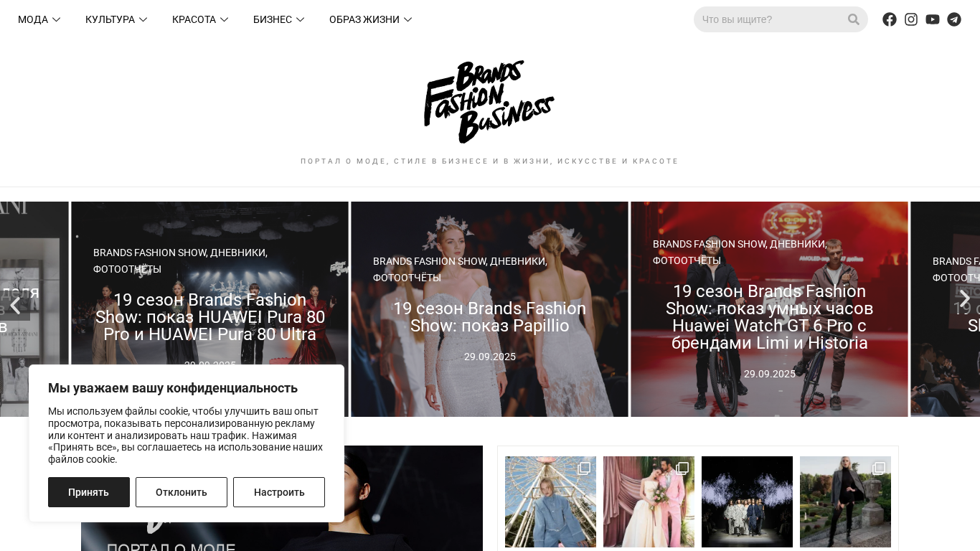Open the Huawei Watch GT 6 Pro article
Screen dimensions: 980x551
pos(770,317)
